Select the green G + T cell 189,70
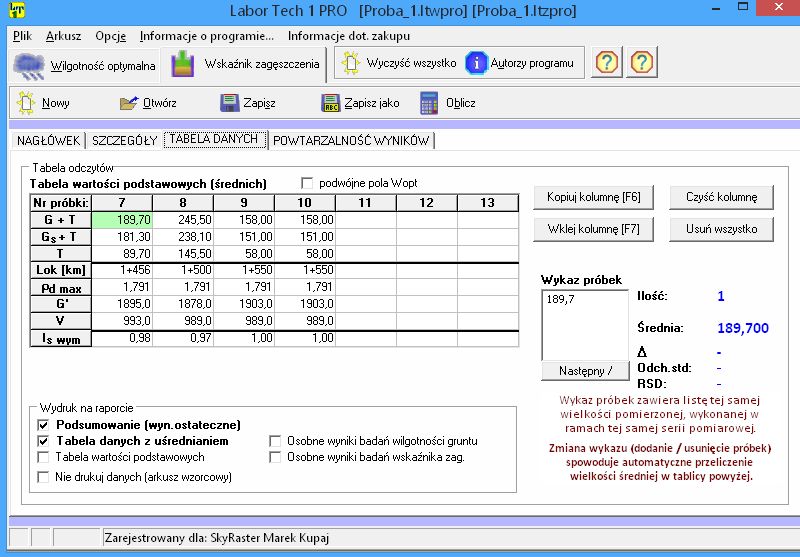 [x=122, y=219]
